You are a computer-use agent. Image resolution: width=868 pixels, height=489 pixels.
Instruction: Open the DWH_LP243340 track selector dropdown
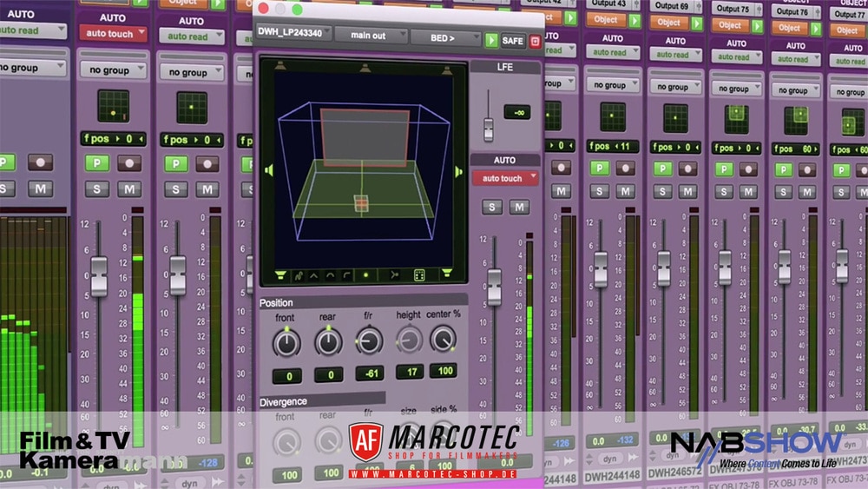pyautogui.click(x=293, y=33)
